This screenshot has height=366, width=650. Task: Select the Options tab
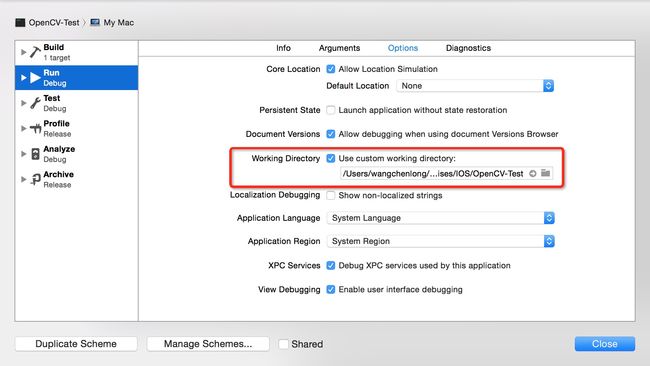403,48
